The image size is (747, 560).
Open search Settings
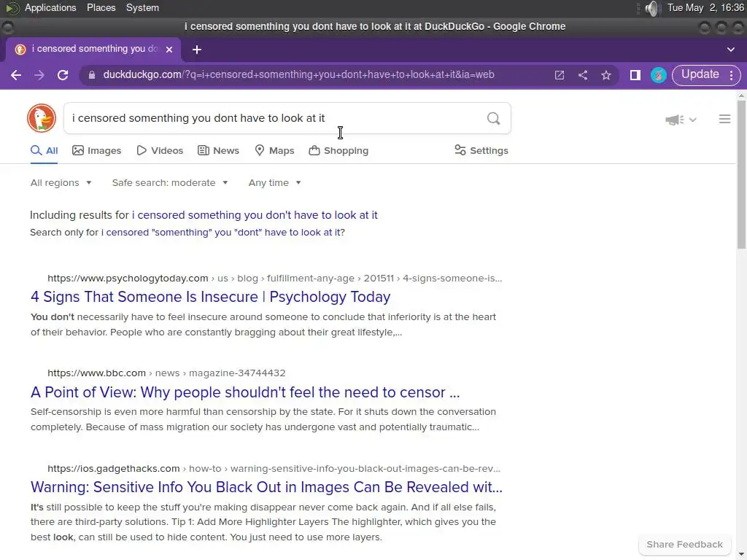(x=481, y=151)
